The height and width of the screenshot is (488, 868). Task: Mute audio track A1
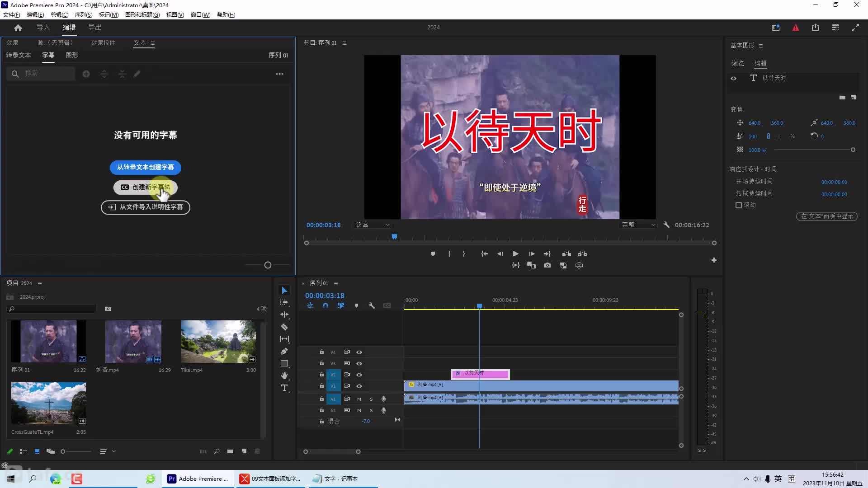[359, 399]
